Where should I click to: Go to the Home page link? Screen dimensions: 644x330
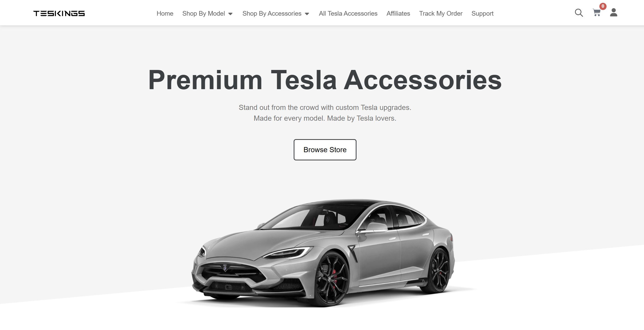165,13
